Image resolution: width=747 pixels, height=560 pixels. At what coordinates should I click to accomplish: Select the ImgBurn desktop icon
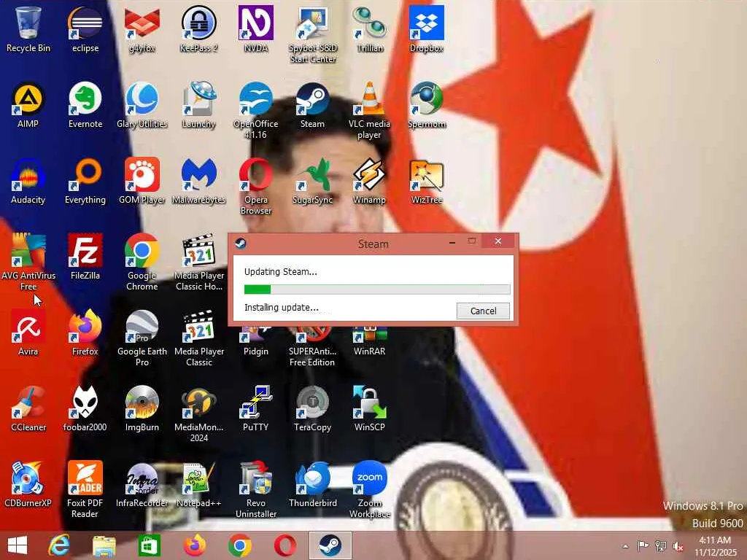[x=142, y=408]
